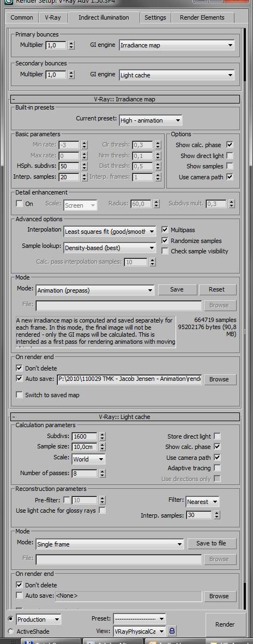Screen dimensions: 253x644
Task: Open the Common tab
Action: [x=22, y=17]
